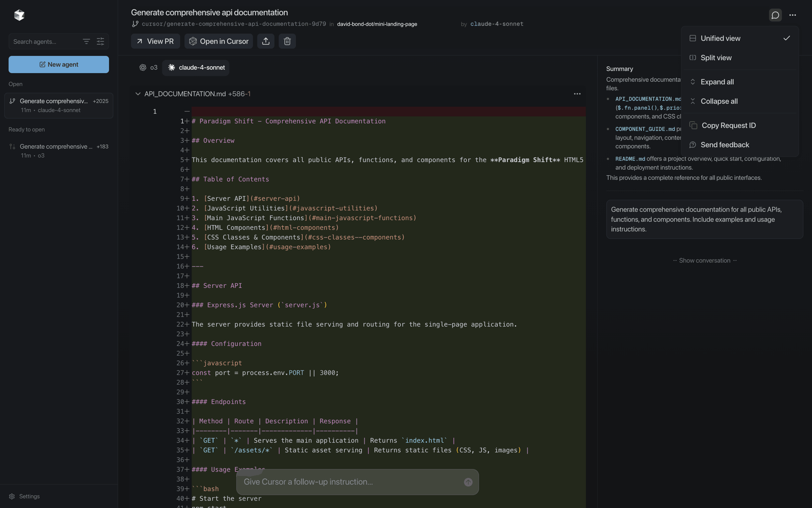Click the original prompt text box
The width and height of the screenshot is (812, 508).
(x=705, y=219)
